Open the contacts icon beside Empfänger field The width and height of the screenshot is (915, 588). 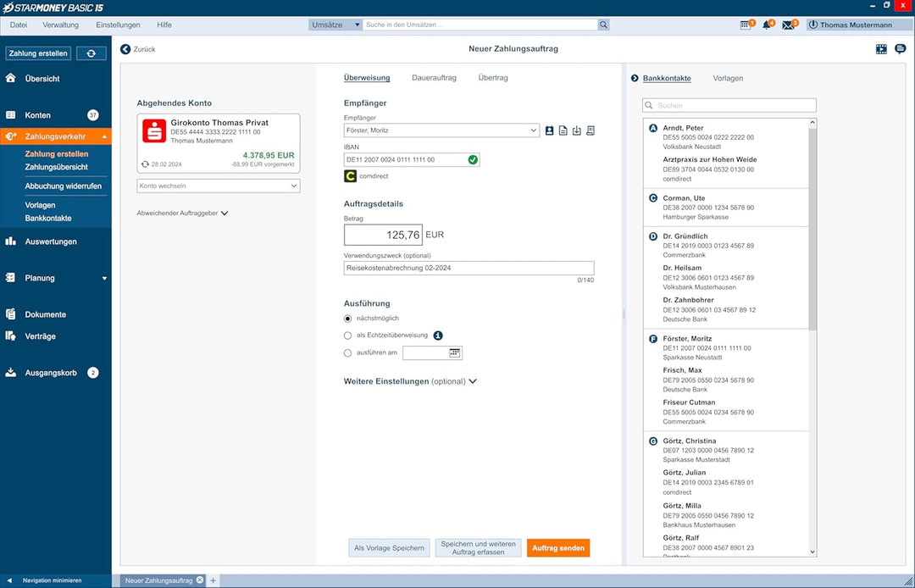(549, 130)
